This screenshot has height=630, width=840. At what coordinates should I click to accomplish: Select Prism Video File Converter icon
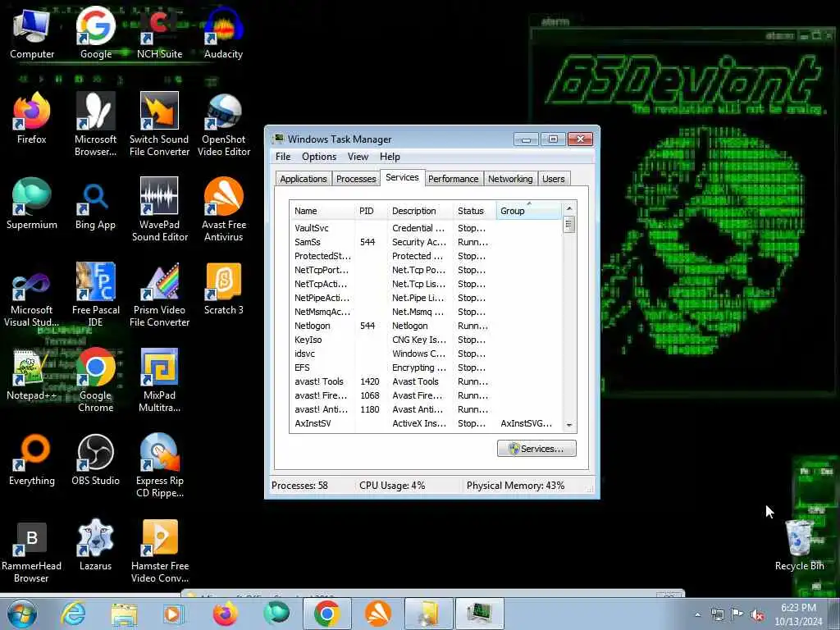159,294
